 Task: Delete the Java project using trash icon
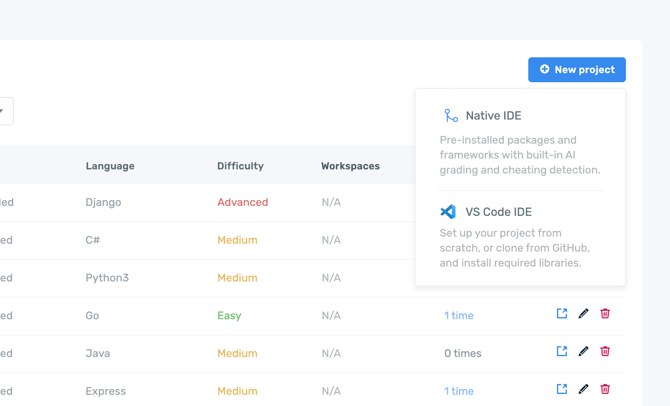pos(605,352)
